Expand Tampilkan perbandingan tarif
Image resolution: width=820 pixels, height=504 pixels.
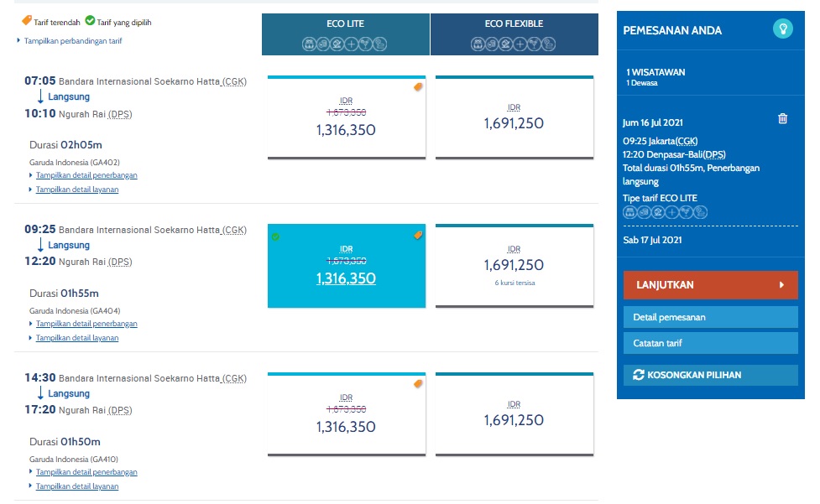(73, 41)
